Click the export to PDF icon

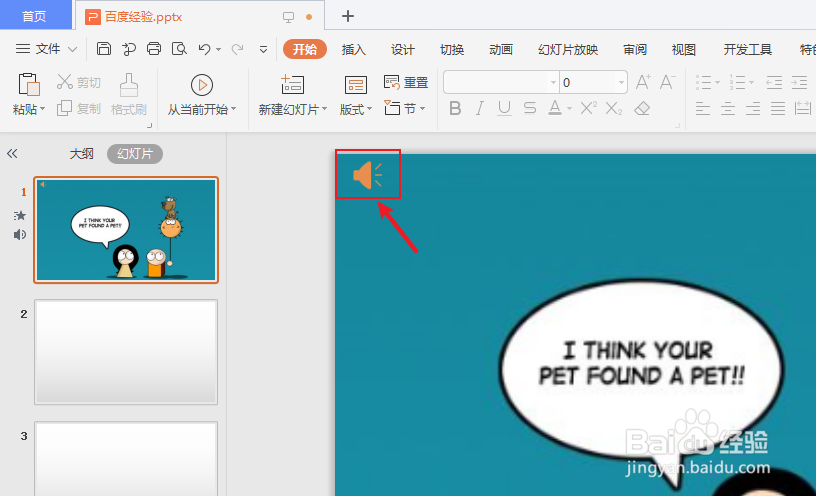129,49
